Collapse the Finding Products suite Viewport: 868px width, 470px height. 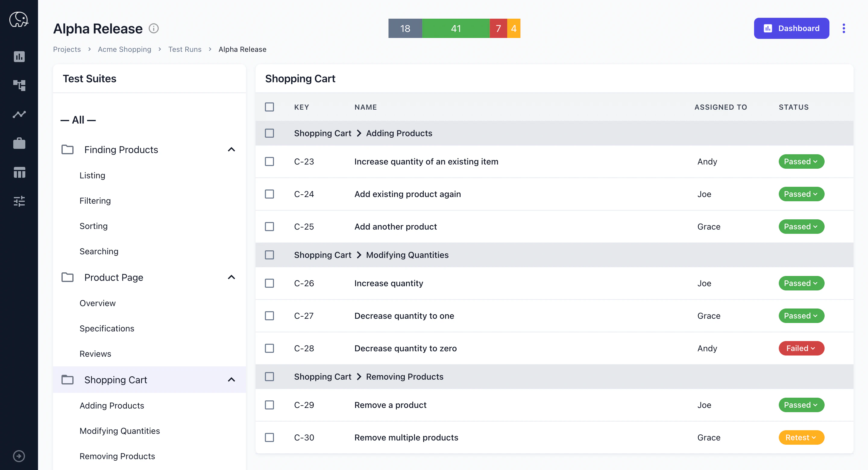point(231,149)
